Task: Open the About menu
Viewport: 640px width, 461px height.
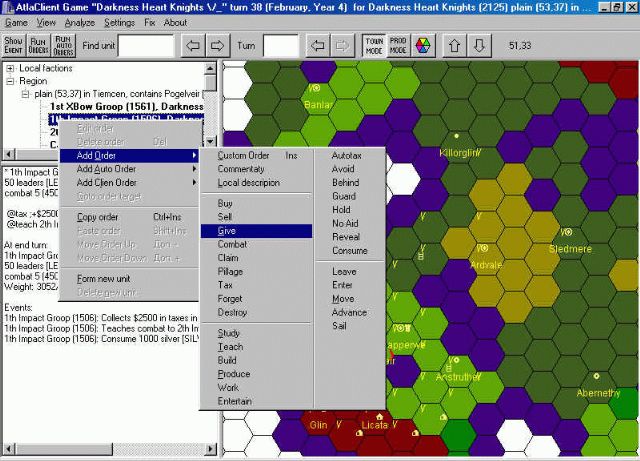Action: coord(175,23)
